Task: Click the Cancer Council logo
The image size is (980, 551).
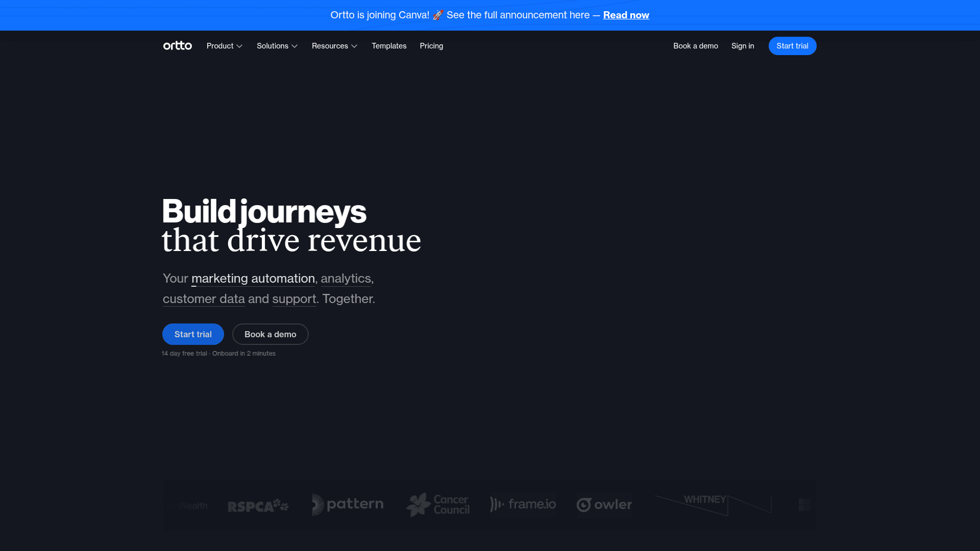Action: pyautogui.click(x=438, y=505)
